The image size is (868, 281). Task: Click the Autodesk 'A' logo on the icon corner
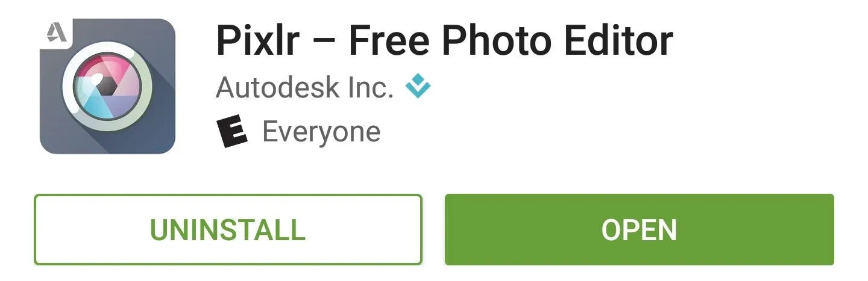point(55,31)
